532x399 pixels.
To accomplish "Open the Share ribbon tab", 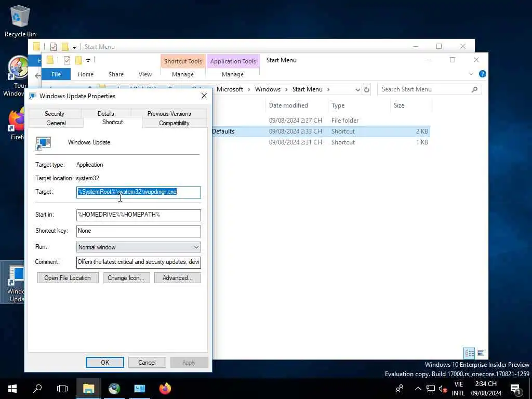I will [116, 74].
